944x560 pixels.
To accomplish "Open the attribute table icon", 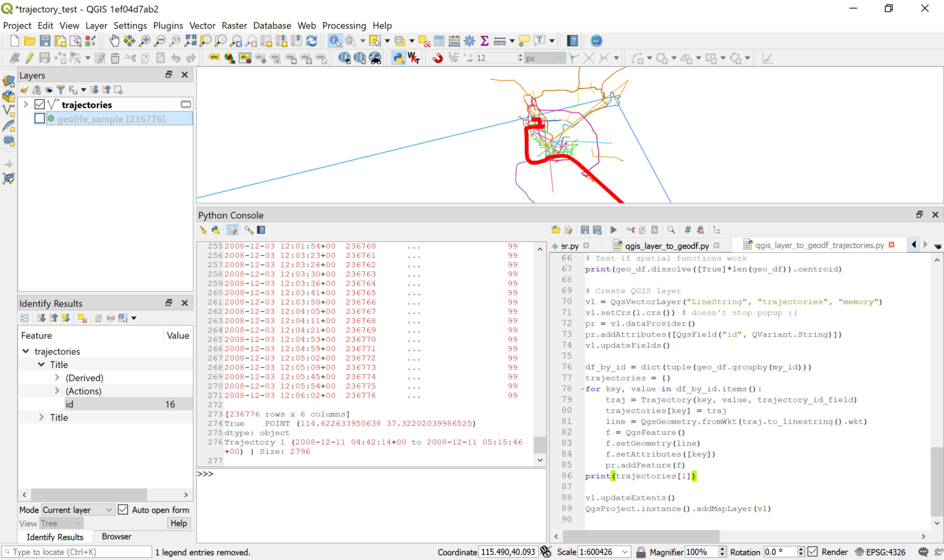I will [x=439, y=40].
